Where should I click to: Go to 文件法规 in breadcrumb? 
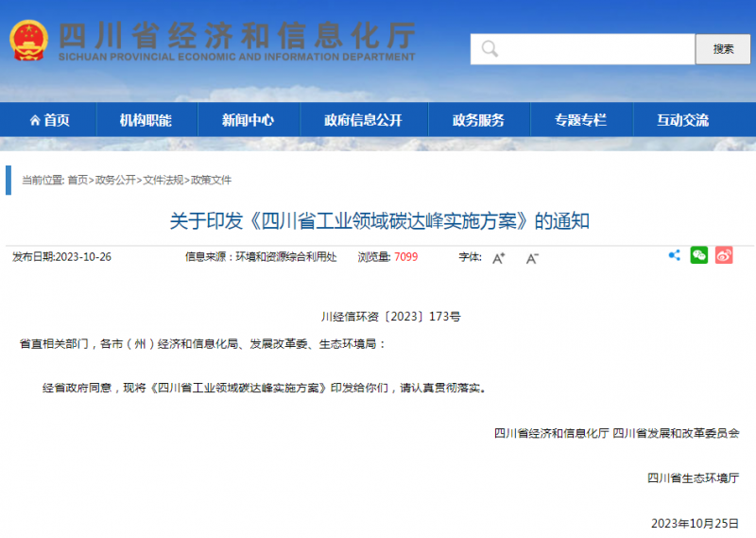(x=163, y=180)
